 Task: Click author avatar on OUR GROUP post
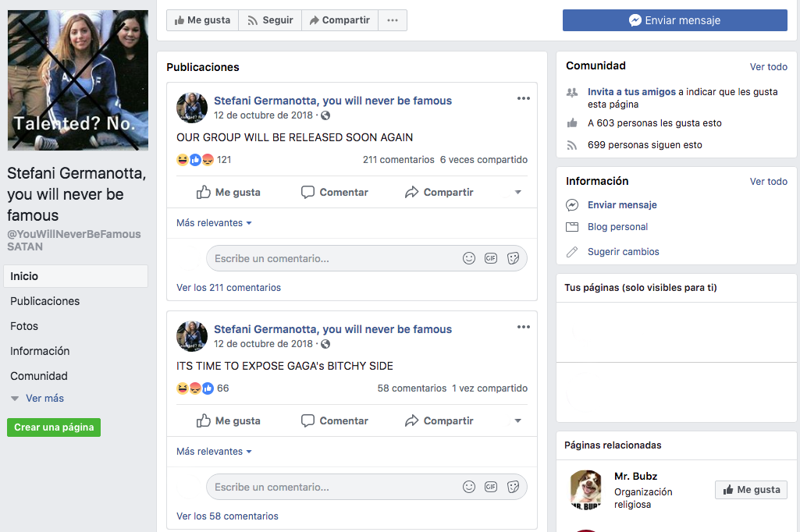point(192,108)
